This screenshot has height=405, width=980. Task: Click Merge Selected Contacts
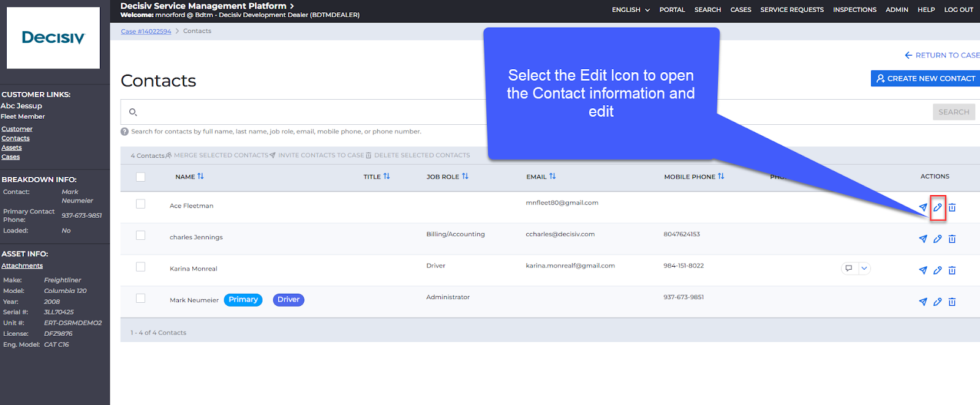click(217, 155)
